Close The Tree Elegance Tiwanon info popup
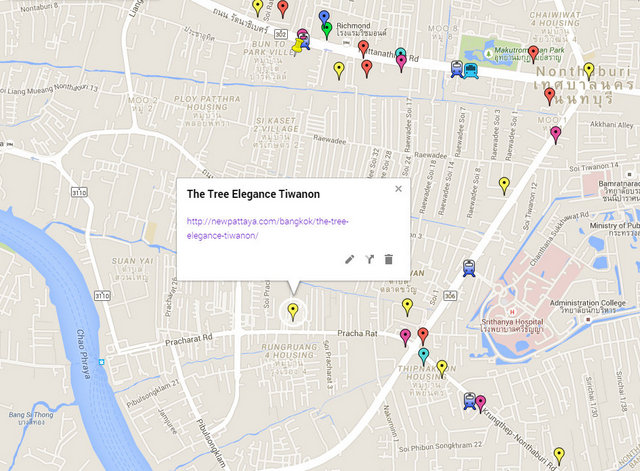640x471 pixels. [x=398, y=189]
